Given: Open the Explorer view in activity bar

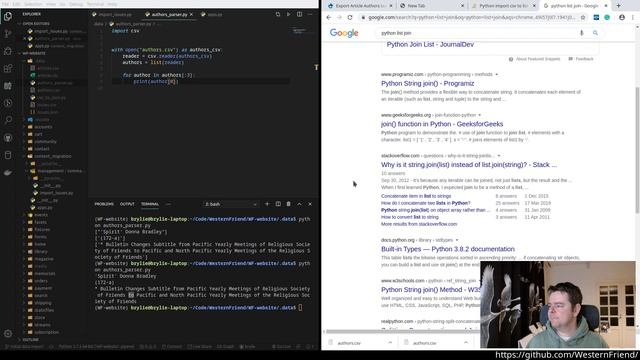Looking at the screenshot, I should coord(8,17).
